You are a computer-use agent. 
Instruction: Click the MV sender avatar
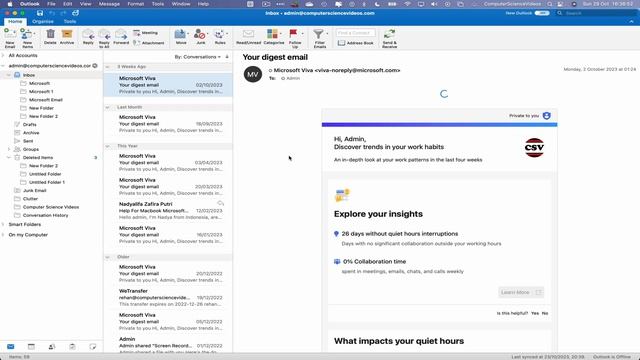point(253,74)
